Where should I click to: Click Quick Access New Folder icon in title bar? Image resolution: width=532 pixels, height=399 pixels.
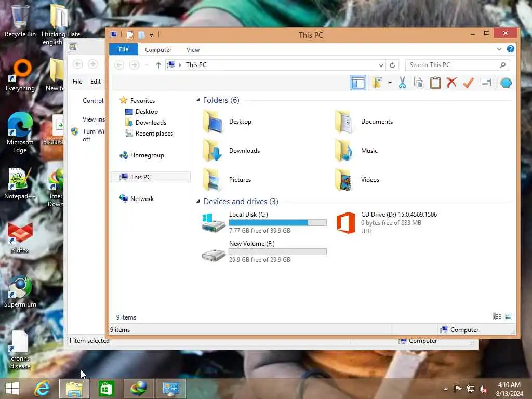[x=141, y=35]
